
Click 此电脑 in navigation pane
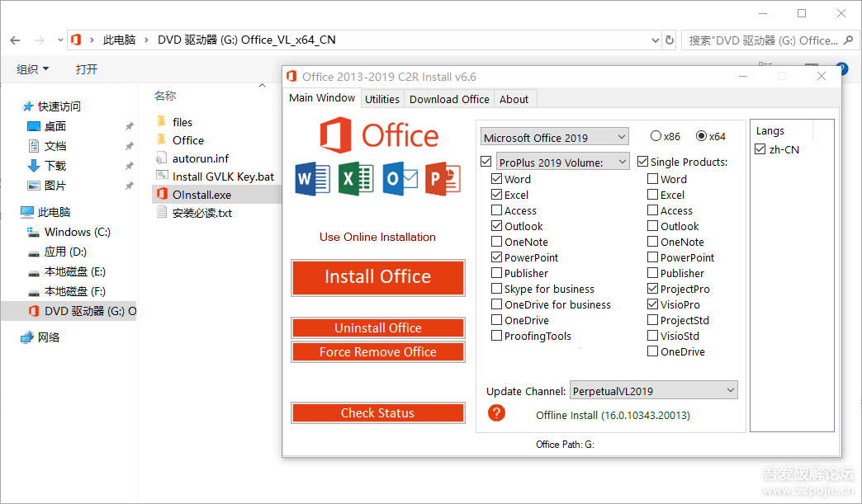[54, 212]
